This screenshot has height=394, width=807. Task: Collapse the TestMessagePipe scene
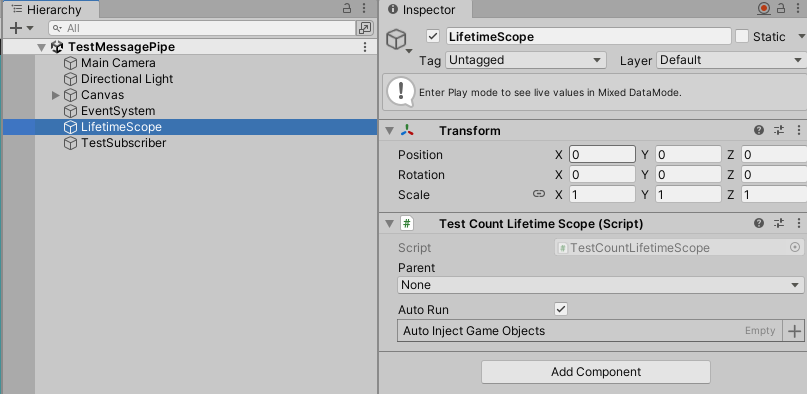click(x=41, y=47)
